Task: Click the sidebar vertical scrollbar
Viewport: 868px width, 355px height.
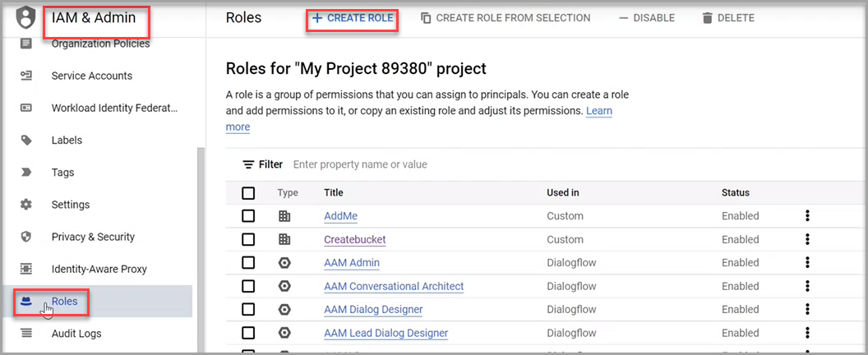Action: [199, 247]
